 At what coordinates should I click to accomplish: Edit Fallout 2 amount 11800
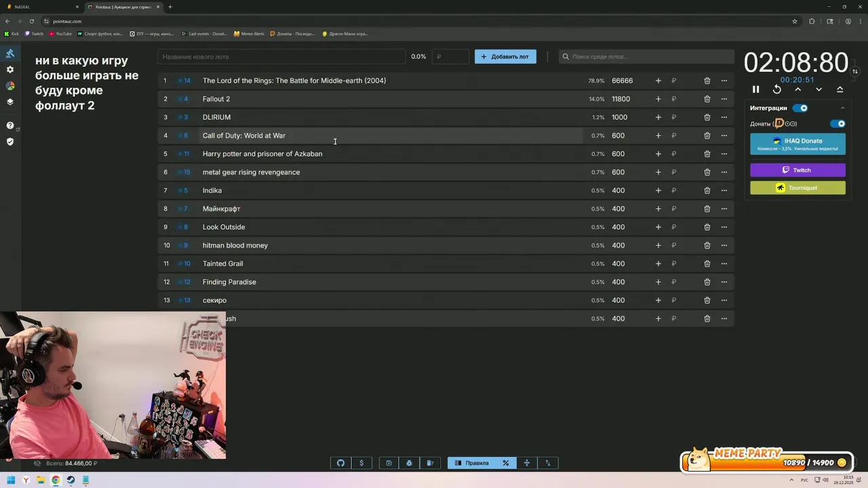(621, 99)
